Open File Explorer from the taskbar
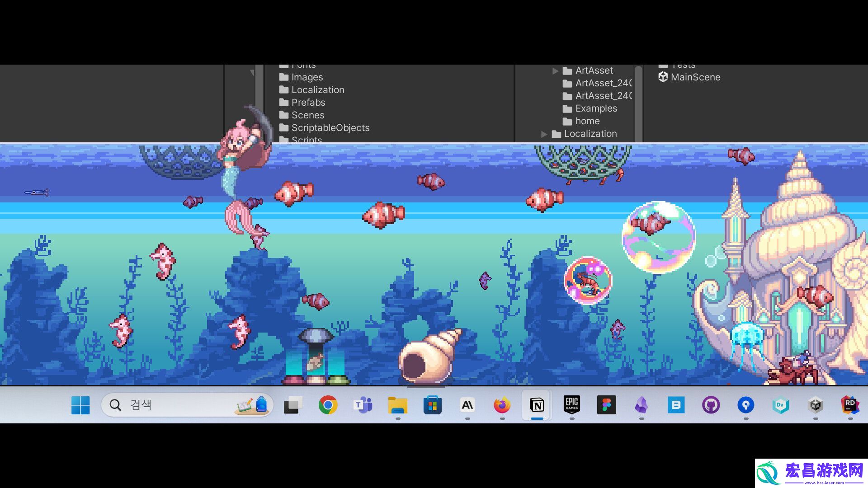 397,405
